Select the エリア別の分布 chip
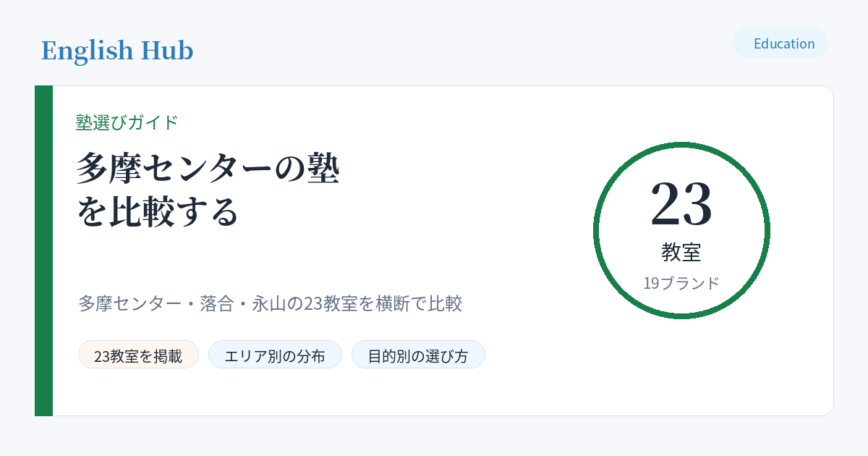Screen dimensions: 868x456 pos(275,355)
